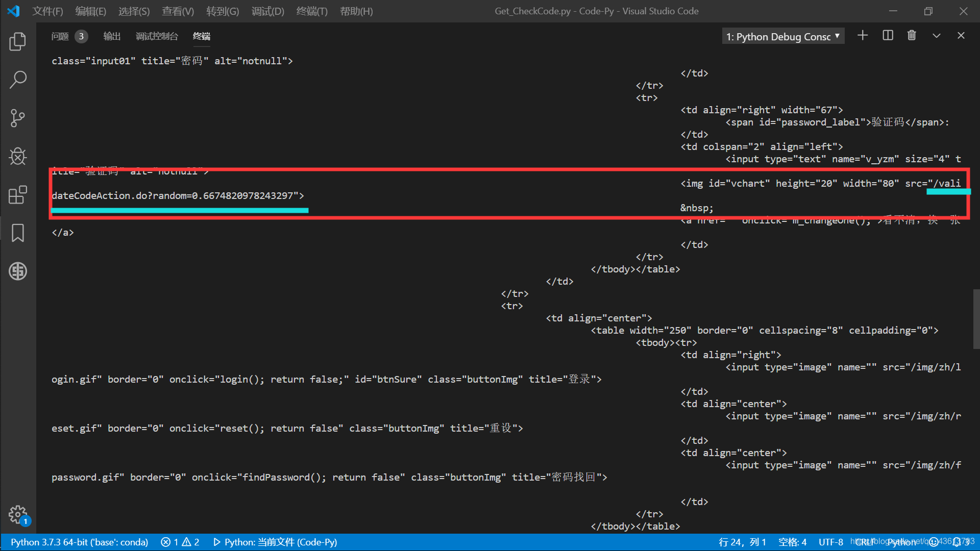Go to line via 行 24, 列 1
This screenshot has width=980, height=551.
tap(742, 542)
